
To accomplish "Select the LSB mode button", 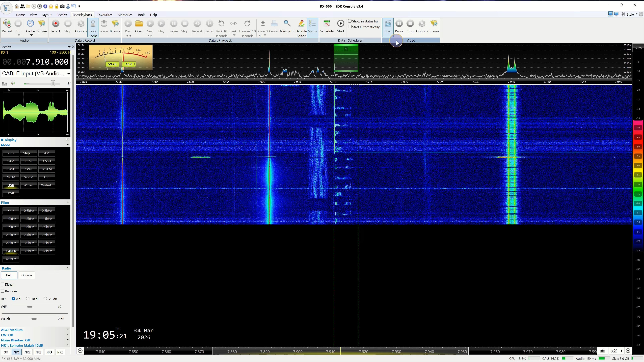I will pyautogui.click(x=46, y=177).
